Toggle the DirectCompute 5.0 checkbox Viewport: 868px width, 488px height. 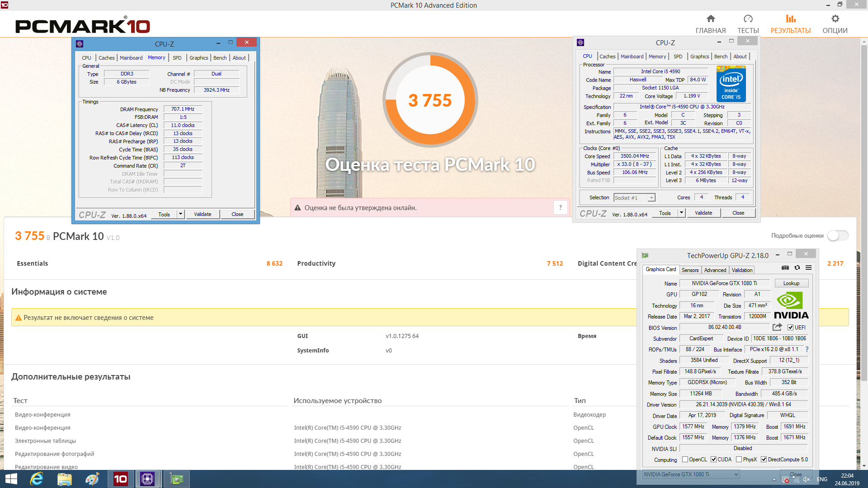pyautogui.click(x=764, y=460)
